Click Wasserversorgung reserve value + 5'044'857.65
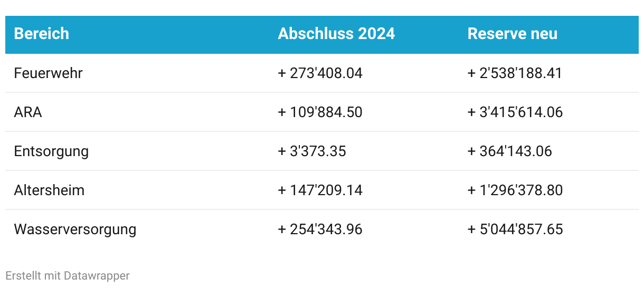 click(x=515, y=229)
